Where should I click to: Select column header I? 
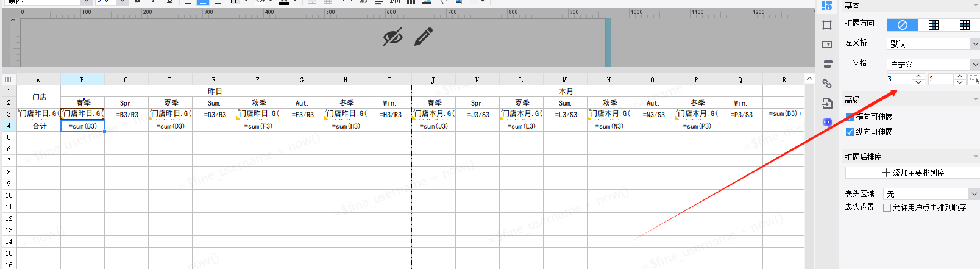click(389, 79)
